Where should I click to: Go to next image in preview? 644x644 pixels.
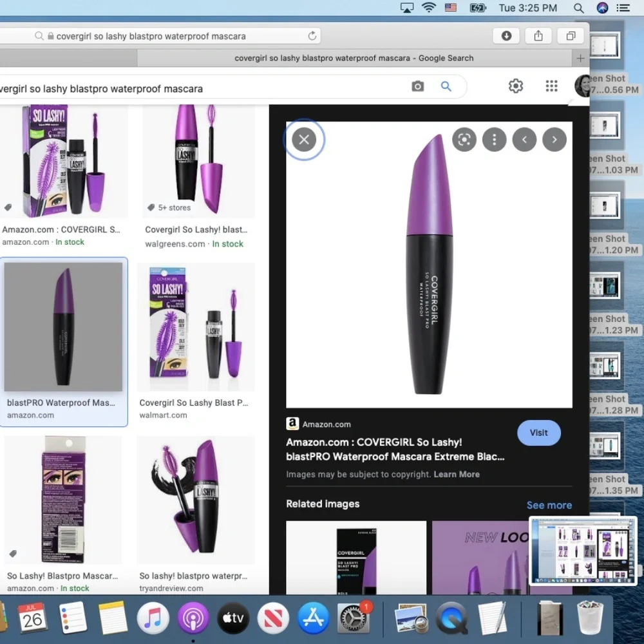554,140
